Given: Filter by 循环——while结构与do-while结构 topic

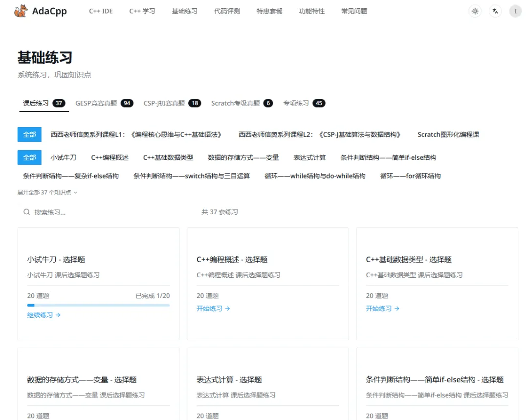Looking at the screenshot, I should tap(315, 176).
